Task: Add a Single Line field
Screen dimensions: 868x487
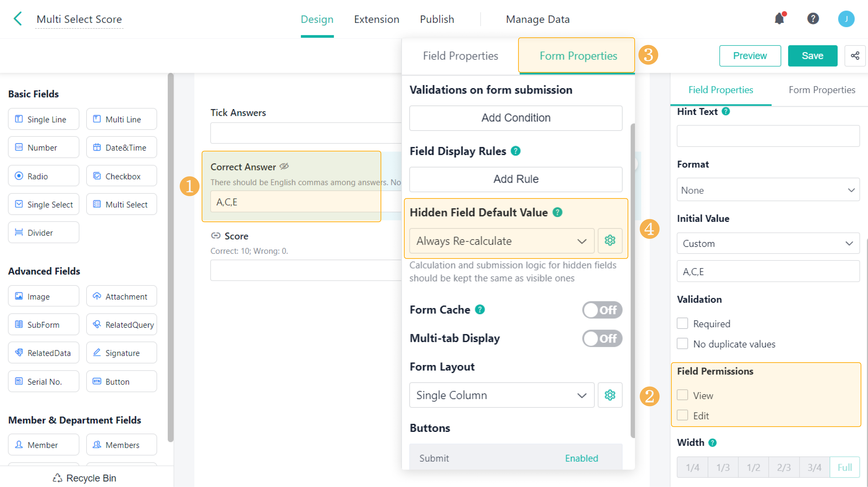Action: (43, 119)
